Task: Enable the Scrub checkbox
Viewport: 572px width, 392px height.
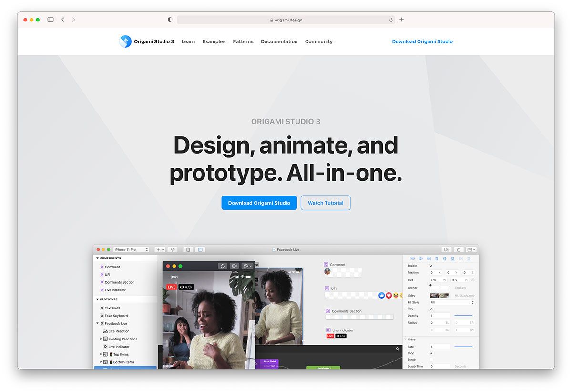Action: point(431,360)
